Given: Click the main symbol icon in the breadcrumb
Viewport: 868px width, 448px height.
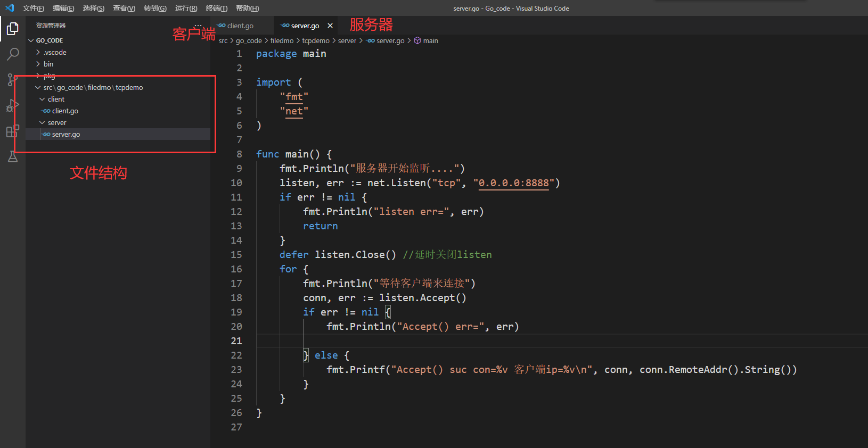Looking at the screenshot, I should [417, 40].
